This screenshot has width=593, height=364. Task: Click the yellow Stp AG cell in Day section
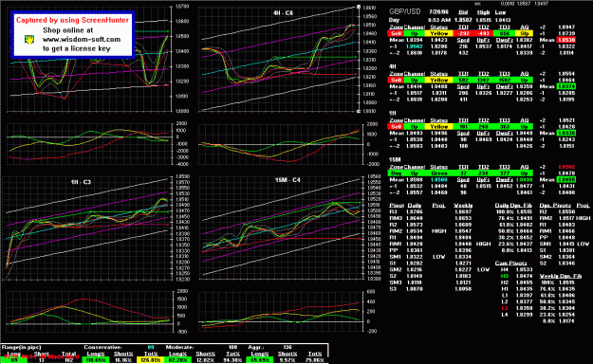tap(524, 33)
